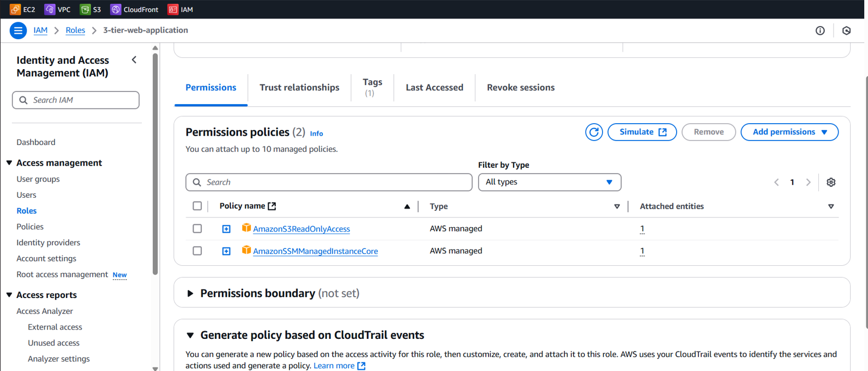Open Users in side navigation
This screenshot has height=371, width=868.
click(x=26, y=195)
